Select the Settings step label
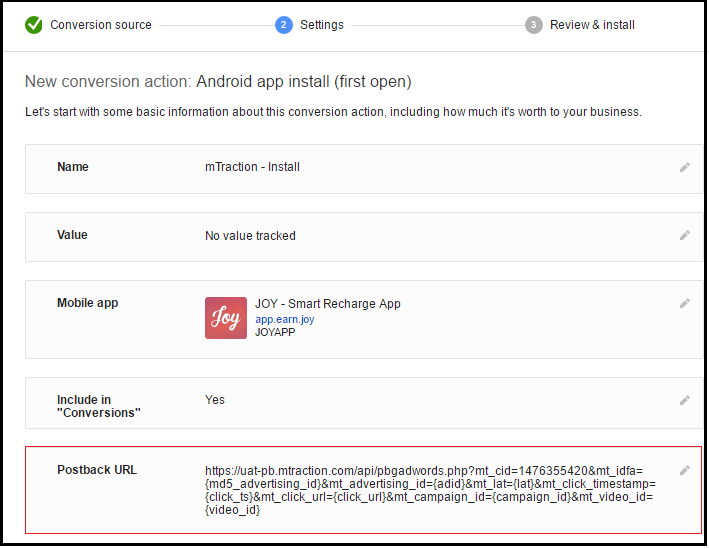Screen dimensions: 709x549 (322, 25)
